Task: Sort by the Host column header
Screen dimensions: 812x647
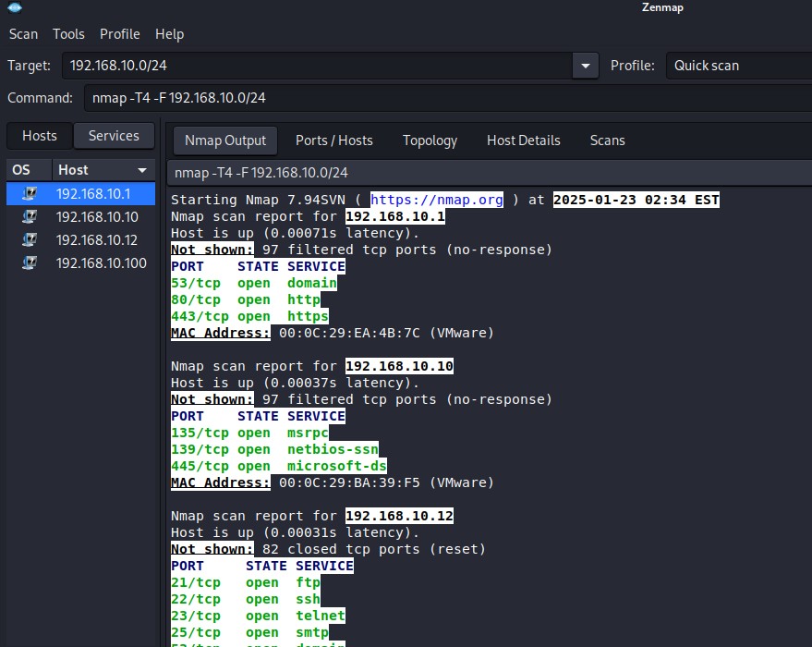Action: [x=103, y=170]
